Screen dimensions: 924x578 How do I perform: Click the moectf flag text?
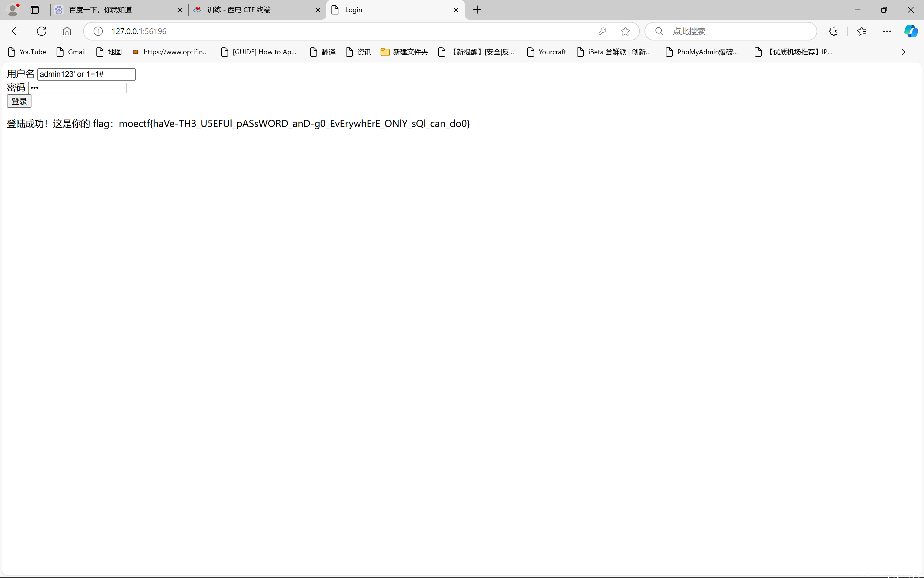[295, 123]
